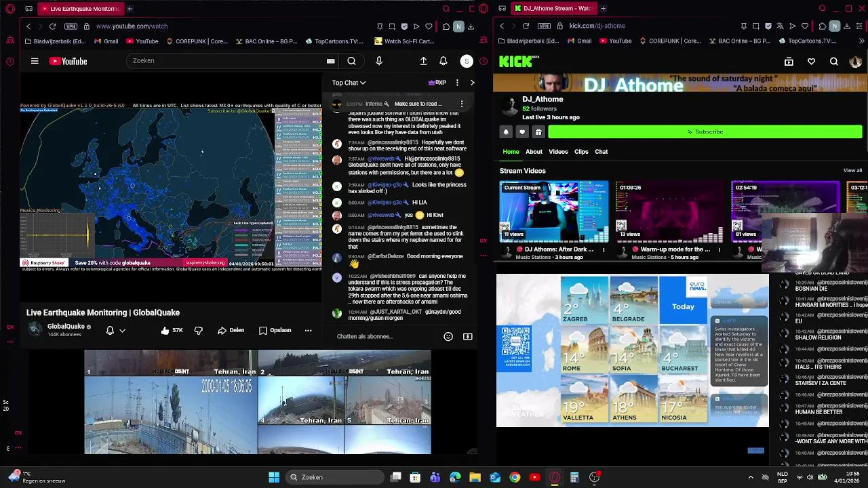Screen dimensions: 868x488
Task: Click the YouTube logo in the left window
Action: [68, 61]
